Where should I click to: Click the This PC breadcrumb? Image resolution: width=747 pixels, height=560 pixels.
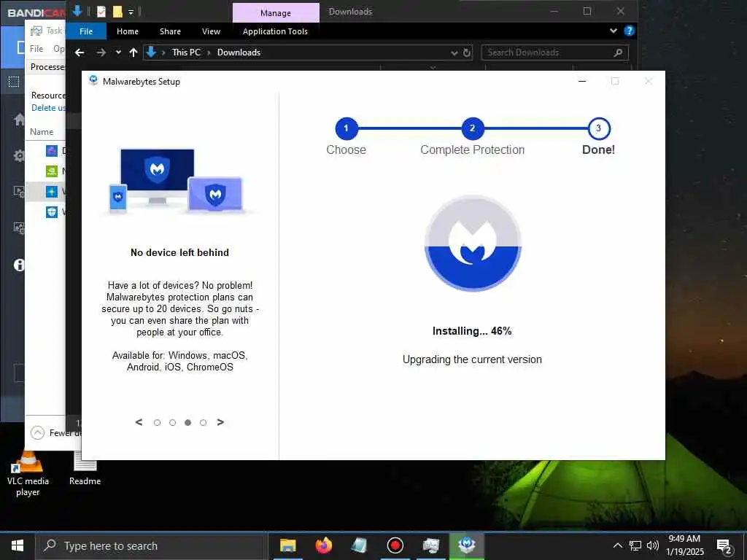[x=186, y=52]
